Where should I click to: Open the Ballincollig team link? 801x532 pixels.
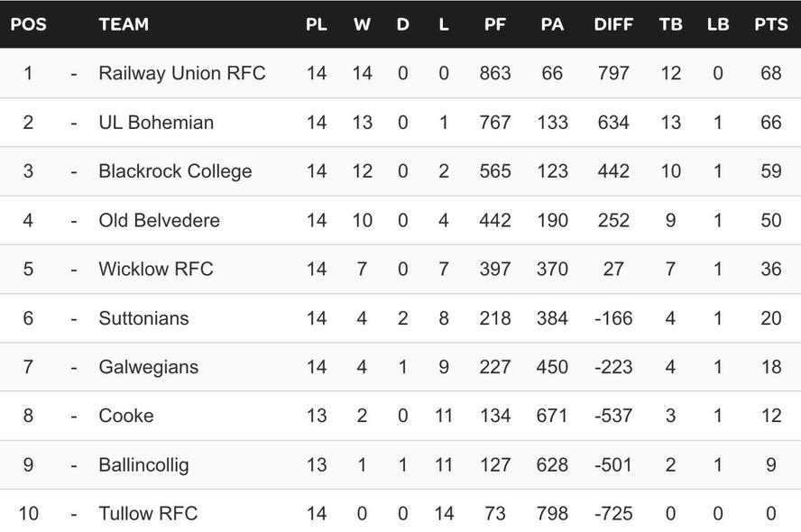click(x=143, y=465)
